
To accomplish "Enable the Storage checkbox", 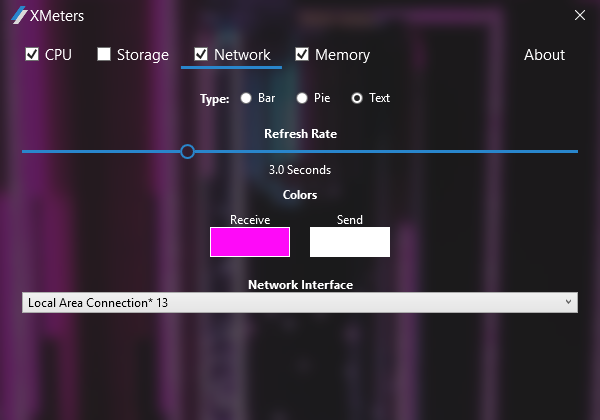I will click(x=104, y=54).
